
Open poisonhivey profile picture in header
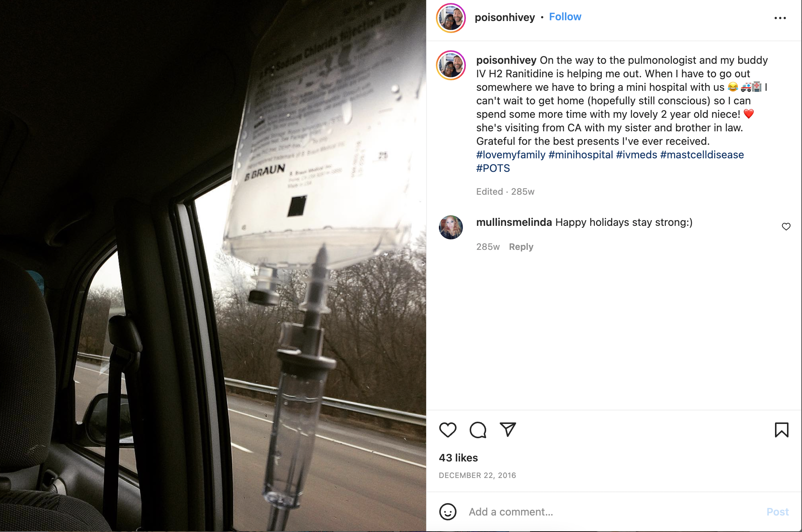(x=451, y=18)
